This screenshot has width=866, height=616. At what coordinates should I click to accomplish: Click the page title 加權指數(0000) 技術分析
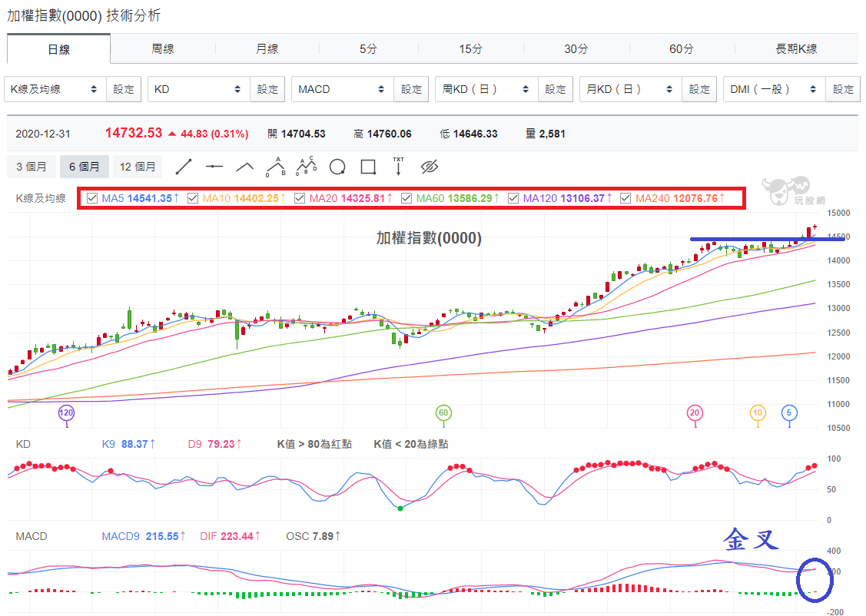(84, 15)
